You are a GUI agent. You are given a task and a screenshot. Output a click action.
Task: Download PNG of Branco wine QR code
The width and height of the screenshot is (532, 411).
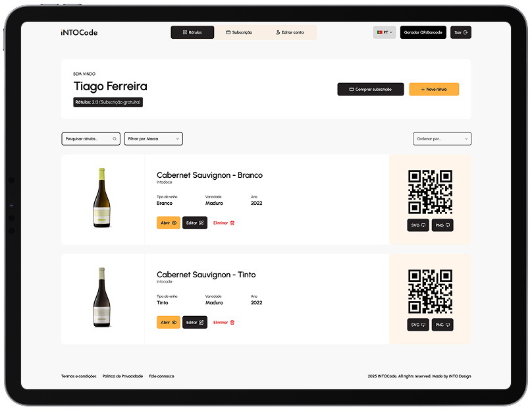click(442, 225)
